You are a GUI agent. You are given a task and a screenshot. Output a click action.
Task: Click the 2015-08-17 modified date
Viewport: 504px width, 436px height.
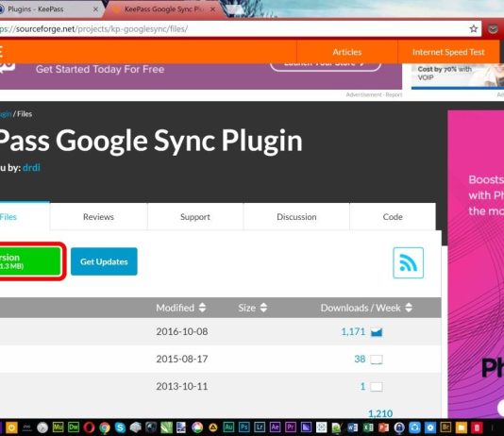point(182,359)
